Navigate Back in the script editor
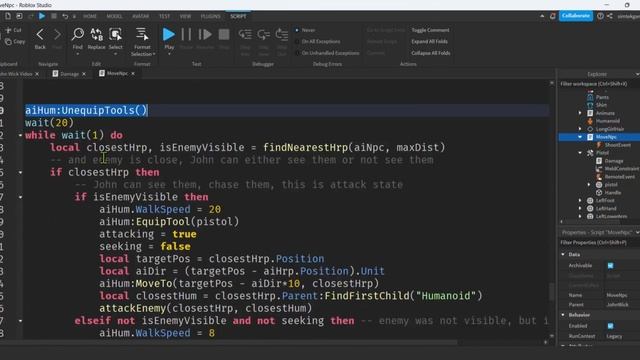The image size is (640, 360). tap(40, 39)
